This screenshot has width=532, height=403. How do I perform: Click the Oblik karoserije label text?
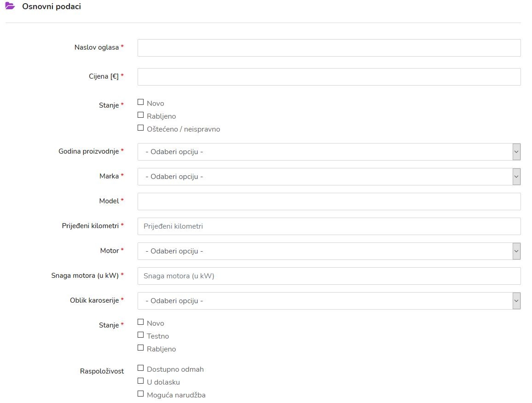pyautogui.click(x=94, y=300)
